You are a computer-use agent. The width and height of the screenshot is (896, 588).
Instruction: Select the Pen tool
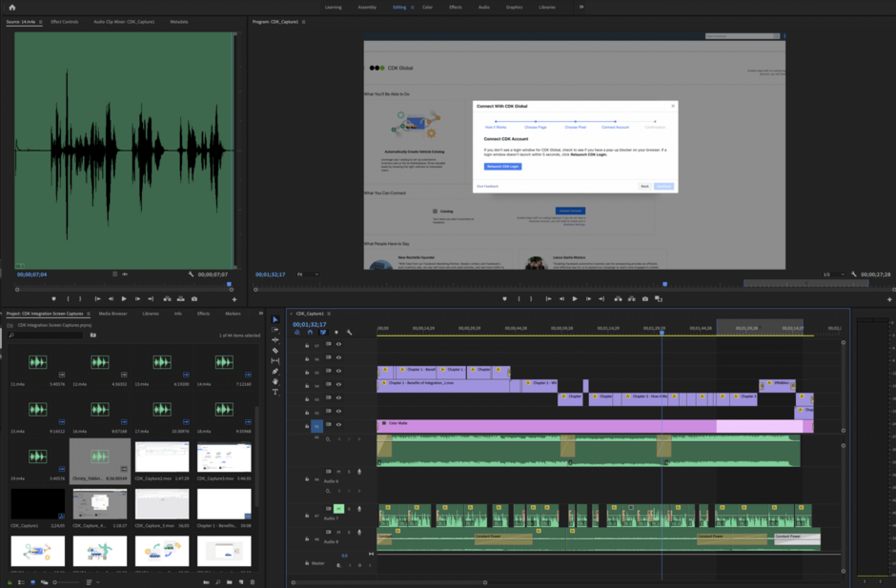pyautogui.click(x=275, y=371)
